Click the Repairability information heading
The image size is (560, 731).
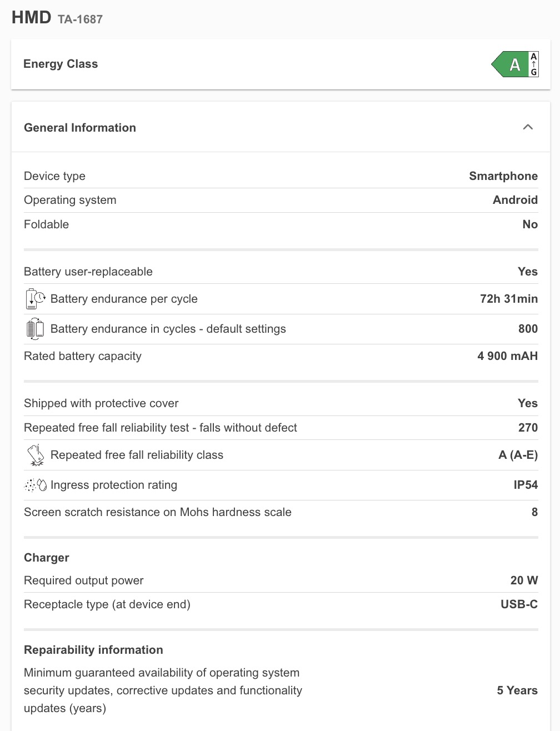coord(93,650)
